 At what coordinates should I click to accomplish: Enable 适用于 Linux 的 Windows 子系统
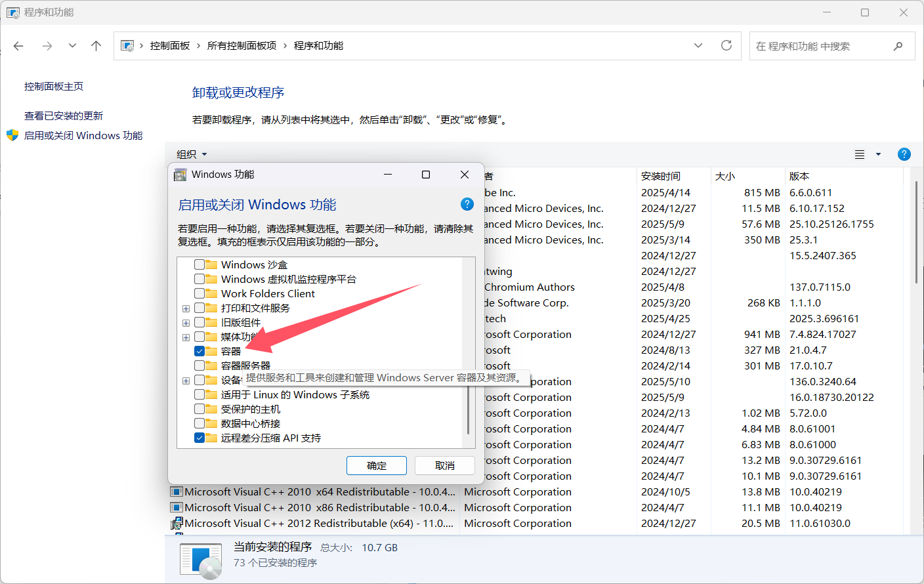pos(199,394)
